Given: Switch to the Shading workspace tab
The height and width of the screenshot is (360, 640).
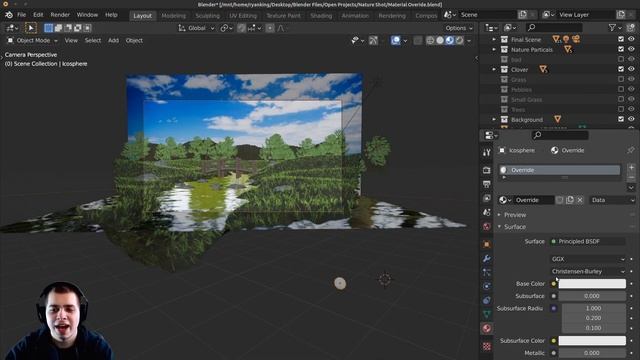Looking at the screenshot, I should tap(321, 16).
